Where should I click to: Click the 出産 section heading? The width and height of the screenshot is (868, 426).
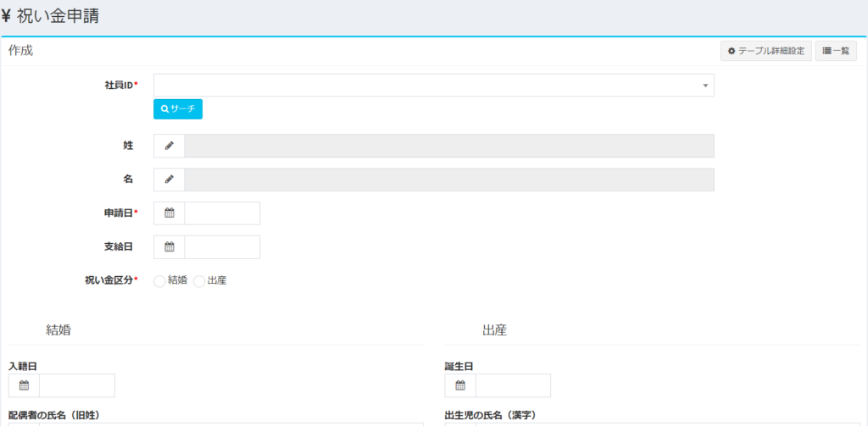click(x=495, y=331)
